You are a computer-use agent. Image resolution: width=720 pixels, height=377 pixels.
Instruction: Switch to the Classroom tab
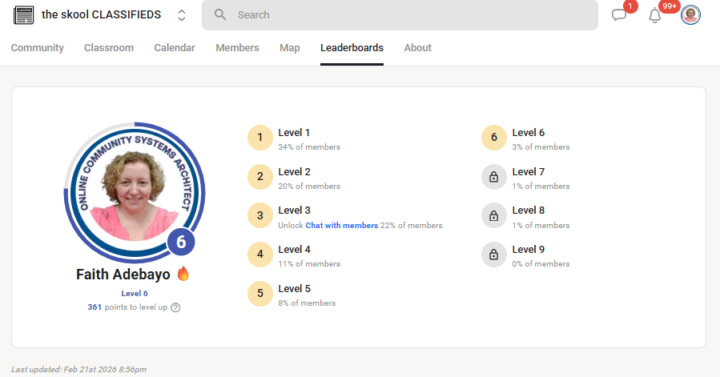[x=109, y=48]
